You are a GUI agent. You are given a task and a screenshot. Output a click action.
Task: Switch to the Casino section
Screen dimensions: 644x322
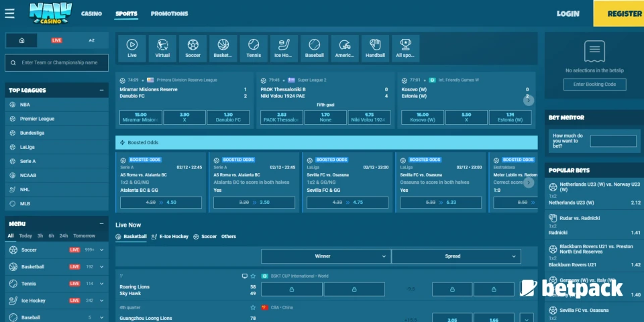tap(91, 13)
